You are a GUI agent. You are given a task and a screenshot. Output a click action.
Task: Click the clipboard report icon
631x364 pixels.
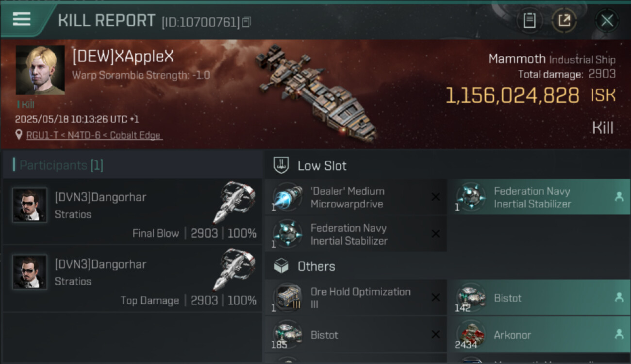[x=529, y=20]
